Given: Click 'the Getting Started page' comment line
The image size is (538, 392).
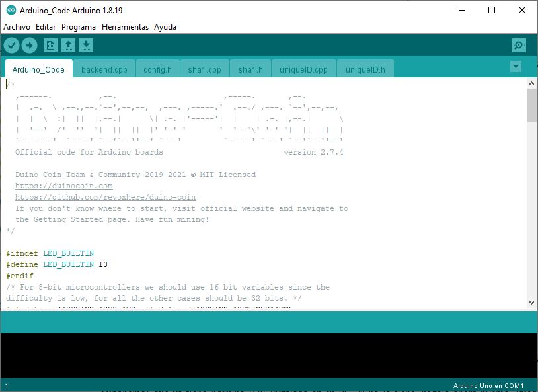Looking at the screenshot, I should coord(112,219).
